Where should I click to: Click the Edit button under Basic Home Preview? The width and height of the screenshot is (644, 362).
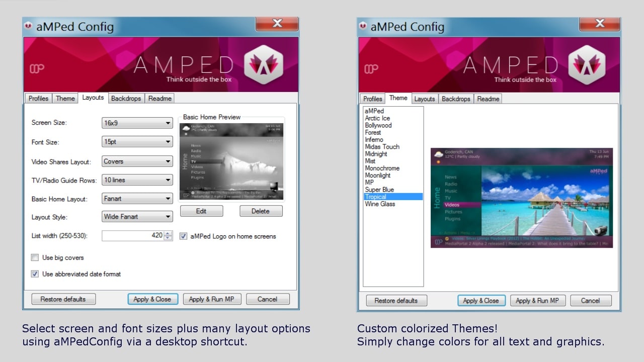point(201,211)
